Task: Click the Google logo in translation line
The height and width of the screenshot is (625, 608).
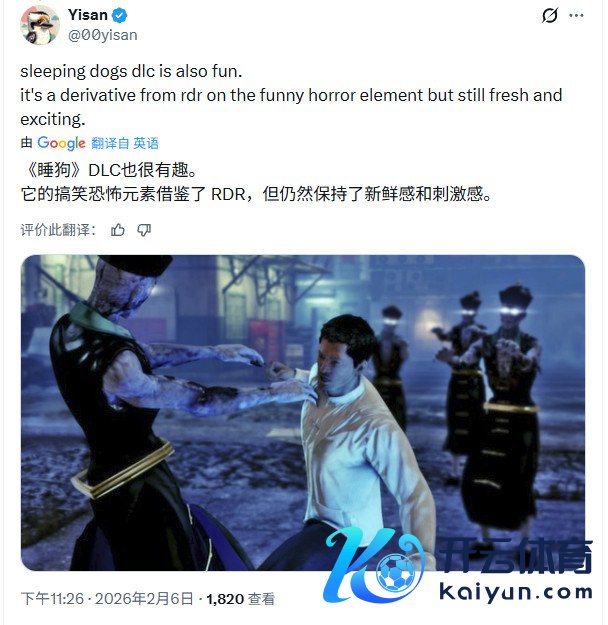Action: pos(61,143)
